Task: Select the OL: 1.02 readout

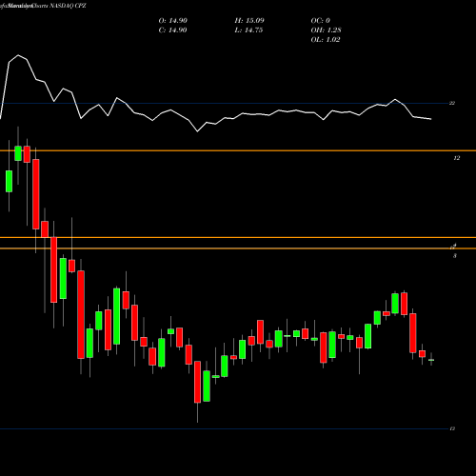Action: pyautogui.click(x=326, y=40)
